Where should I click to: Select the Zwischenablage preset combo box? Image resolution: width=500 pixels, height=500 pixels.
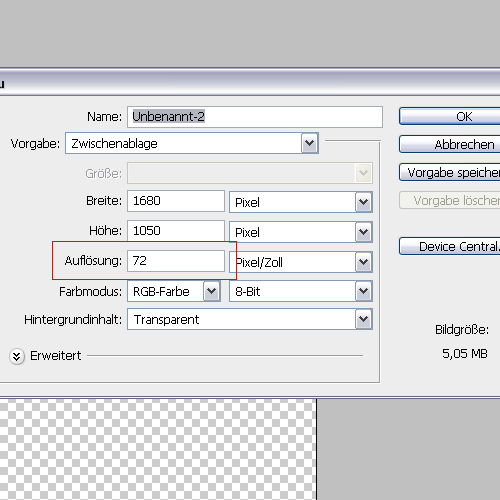(x=192, y=143)
